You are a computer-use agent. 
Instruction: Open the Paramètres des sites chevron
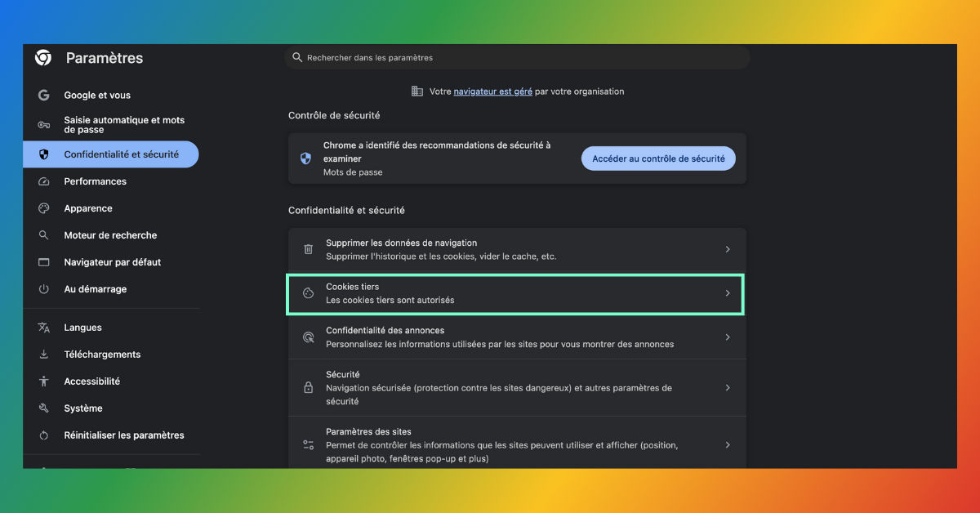[728, 445]
